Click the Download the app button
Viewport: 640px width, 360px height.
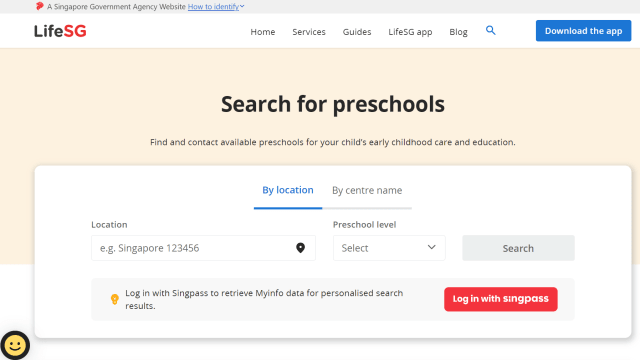(583, 31)
